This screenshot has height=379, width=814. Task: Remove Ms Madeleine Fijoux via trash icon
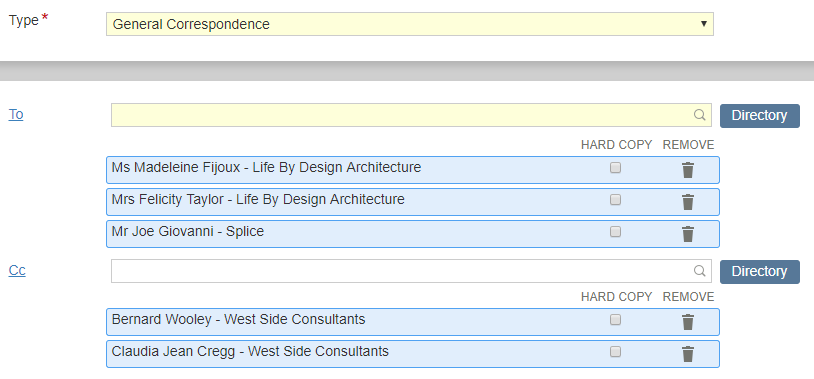coord(688,170)
